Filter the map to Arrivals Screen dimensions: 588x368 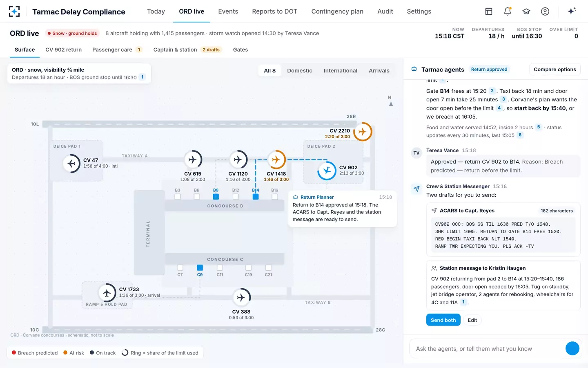pos(379,71)
